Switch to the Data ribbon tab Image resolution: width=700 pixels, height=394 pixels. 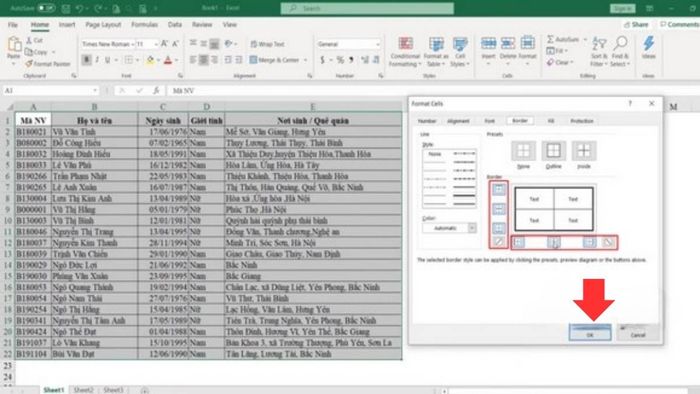coord(175,25)
